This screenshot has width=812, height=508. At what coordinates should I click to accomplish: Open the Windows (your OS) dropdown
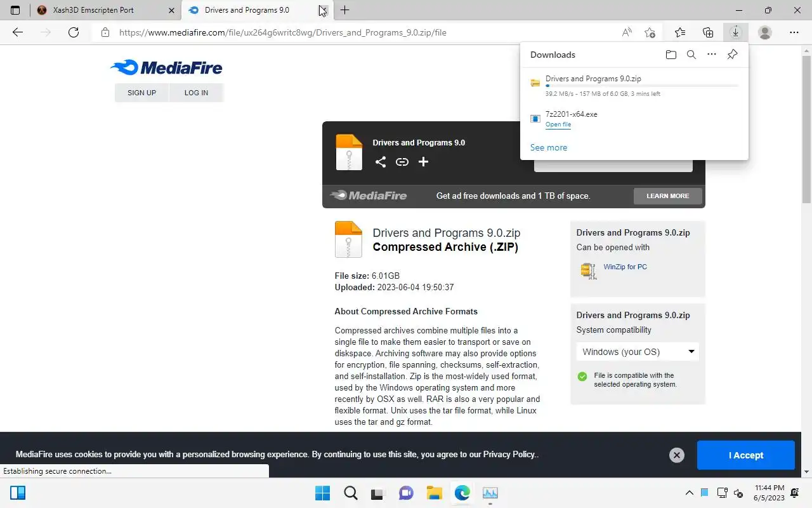pos(638,352)
